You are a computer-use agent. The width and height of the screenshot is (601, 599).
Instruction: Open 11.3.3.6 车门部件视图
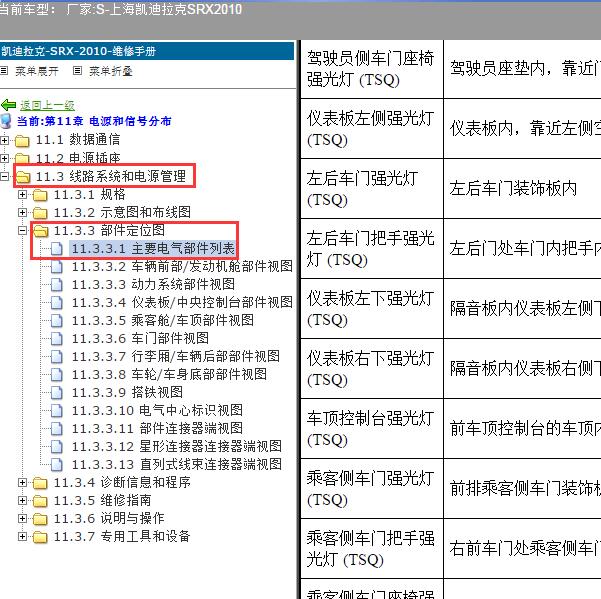140,338
